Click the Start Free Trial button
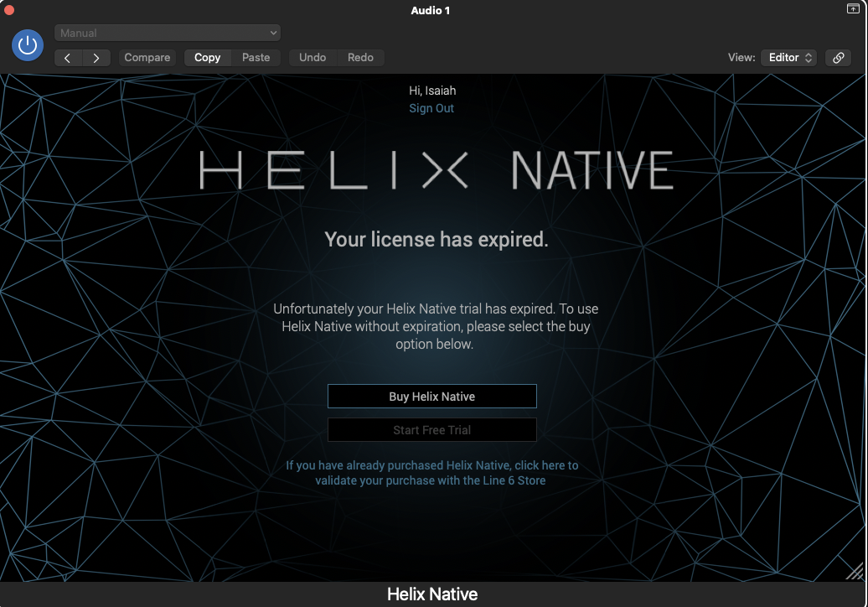Viewport: 868px width, 607px height. pyautogui.click(x=431, y=430)
